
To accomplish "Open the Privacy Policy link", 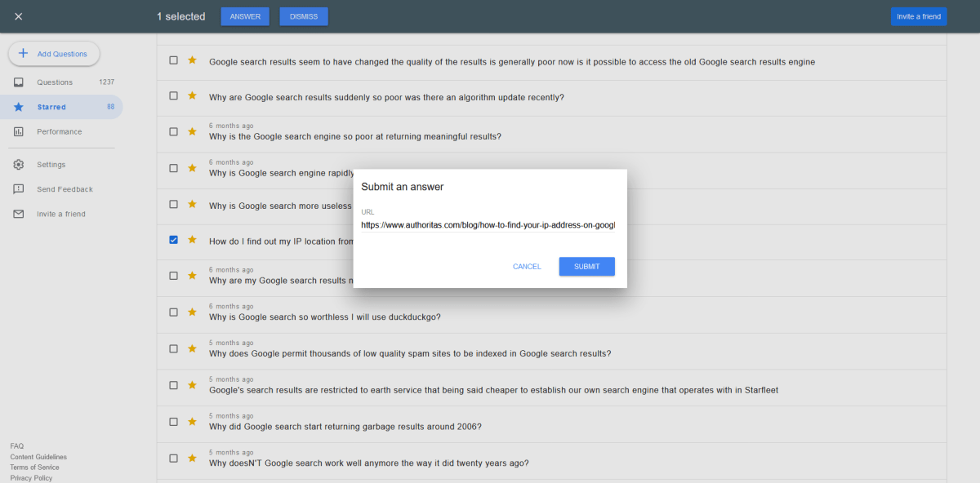I will click(31, 478).
